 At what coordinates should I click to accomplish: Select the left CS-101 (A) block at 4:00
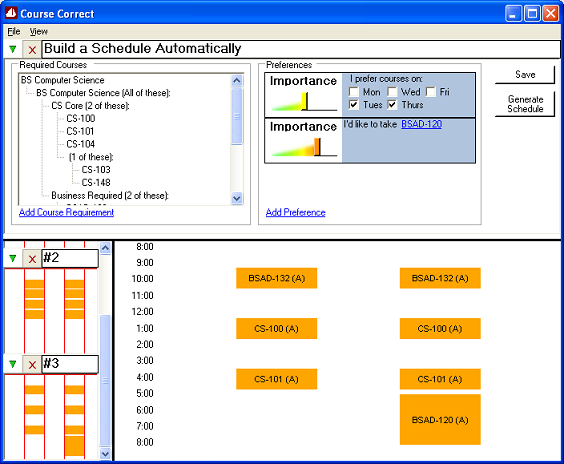pyautogui.click(x=276, y=379)
